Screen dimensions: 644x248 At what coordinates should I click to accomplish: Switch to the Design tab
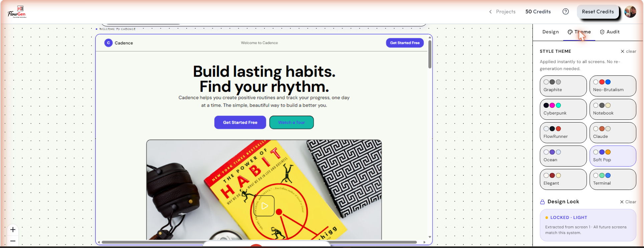[x=551, y=32]
